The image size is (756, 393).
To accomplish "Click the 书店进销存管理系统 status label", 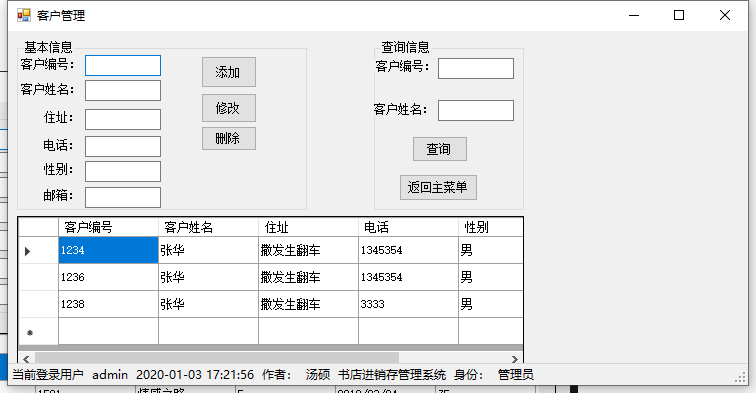I will tap(392, 375).
